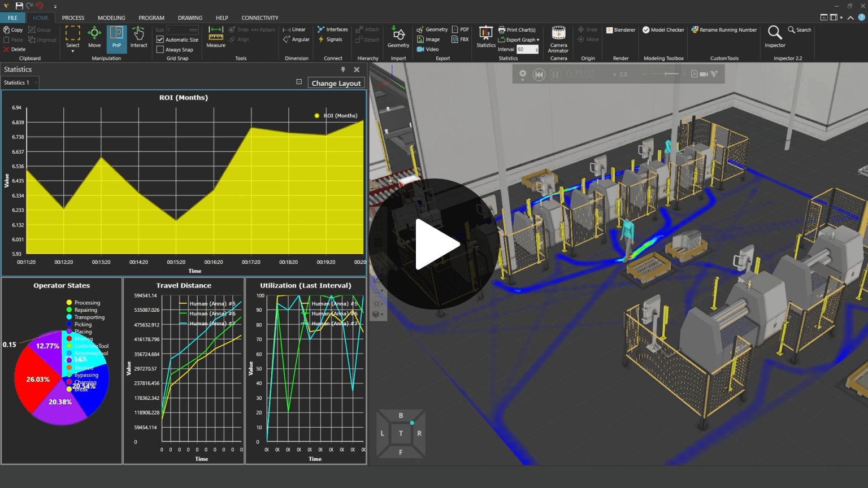
Task: Uncheck the Automatic Size checkbox
Action: 160,40
